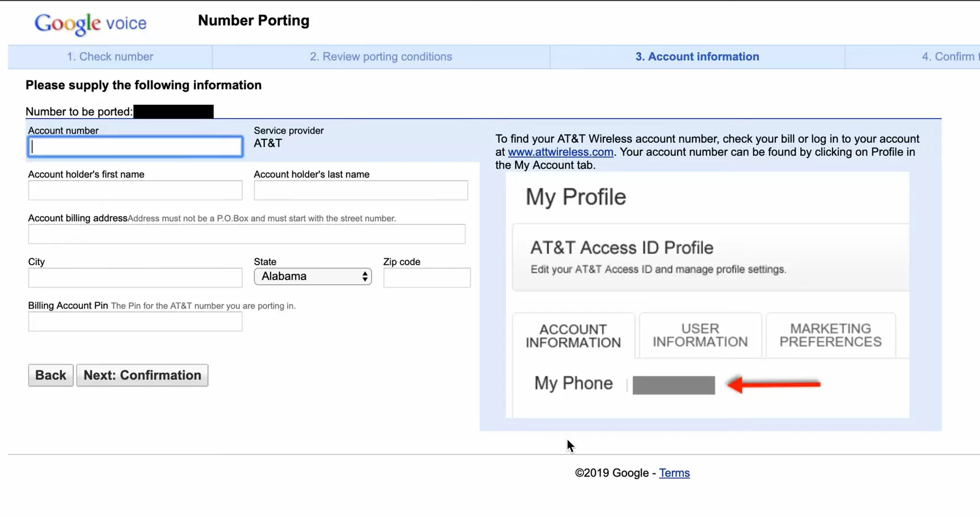980x517 pixels.
Task: Click "Next: Confirmation" to continue
Action: pyautogui.click(x=142, y=375)
